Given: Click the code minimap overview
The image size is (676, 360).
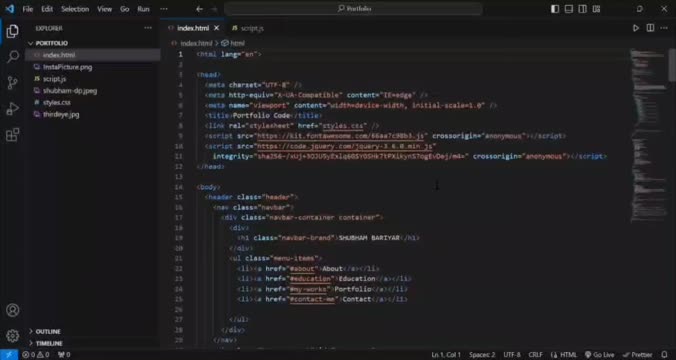Looking at the screenshot, I should [x=648, y=135].
